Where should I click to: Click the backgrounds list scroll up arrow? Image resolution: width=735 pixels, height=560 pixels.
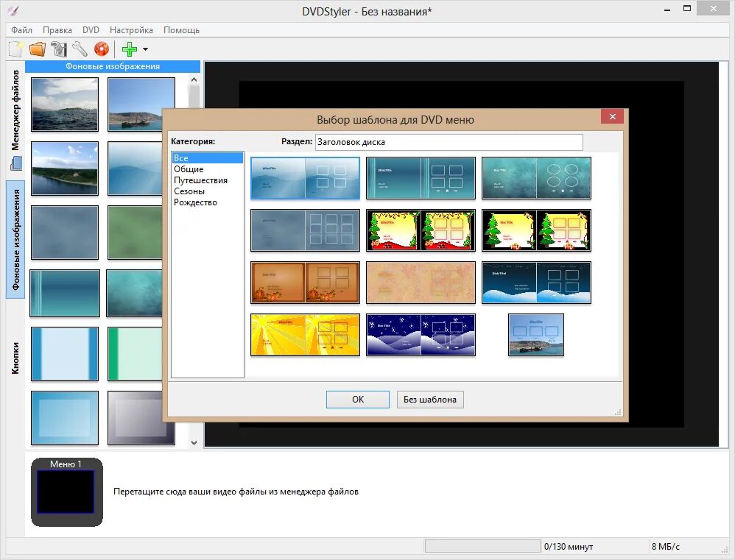194,79
